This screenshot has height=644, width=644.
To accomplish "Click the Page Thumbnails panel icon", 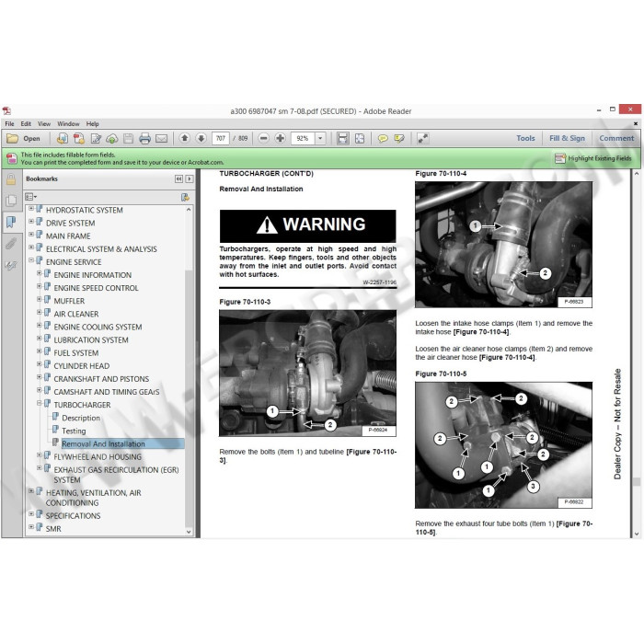I will (x=11, y=201).
